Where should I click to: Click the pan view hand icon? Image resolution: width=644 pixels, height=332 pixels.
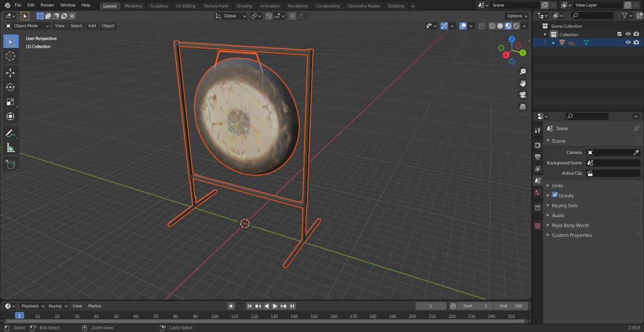tap(522, 83)
